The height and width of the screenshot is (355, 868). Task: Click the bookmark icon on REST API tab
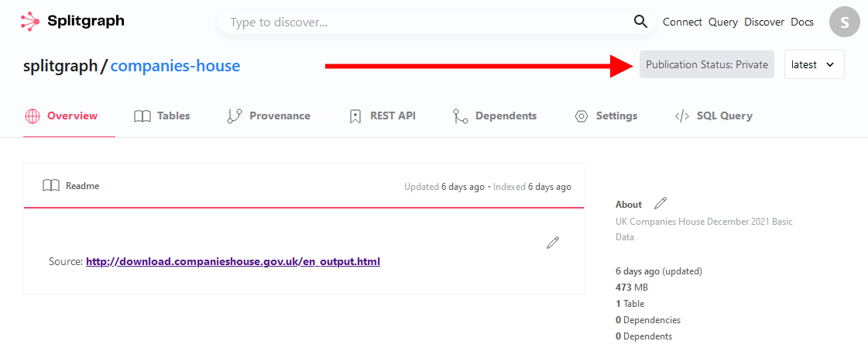click(x=355, y=116)
